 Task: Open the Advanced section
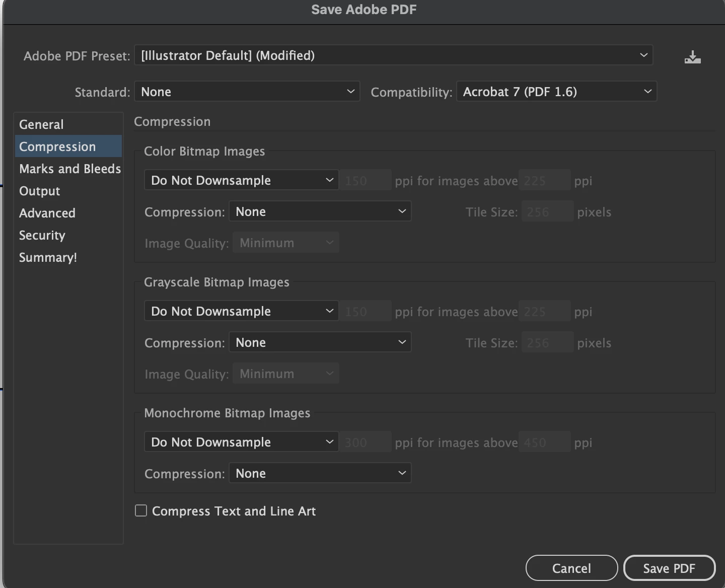pyautogui.click(x=68, y=213)
